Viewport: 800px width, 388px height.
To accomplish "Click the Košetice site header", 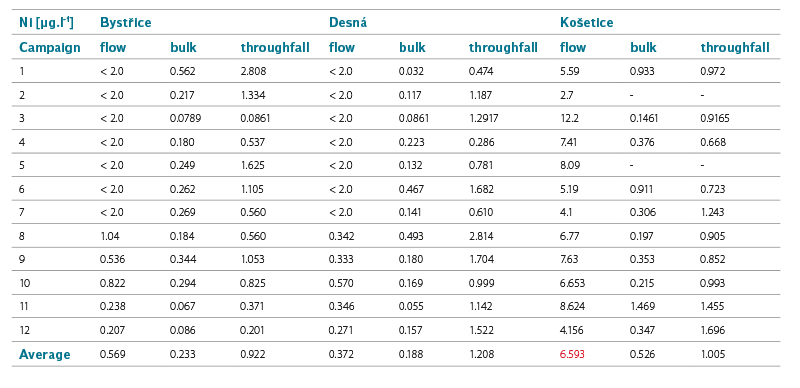I will (x=587, y=23).
